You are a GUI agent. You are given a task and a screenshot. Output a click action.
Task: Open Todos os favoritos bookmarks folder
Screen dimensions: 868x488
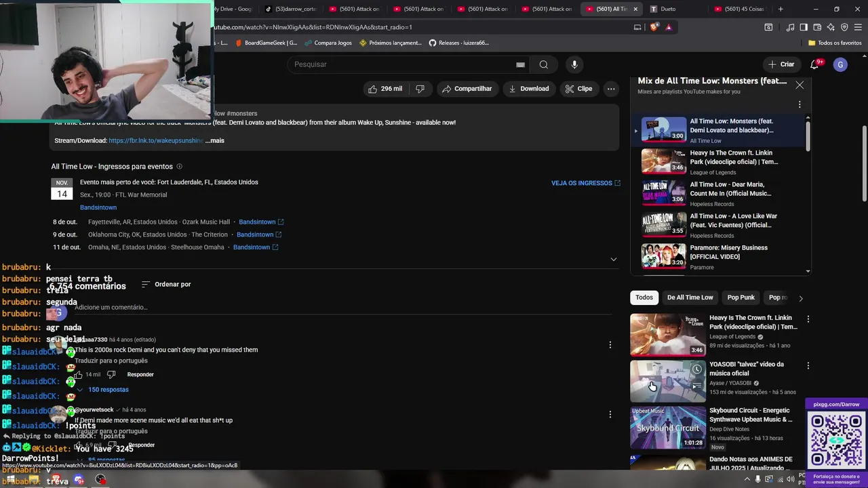(x=835, y=43)
